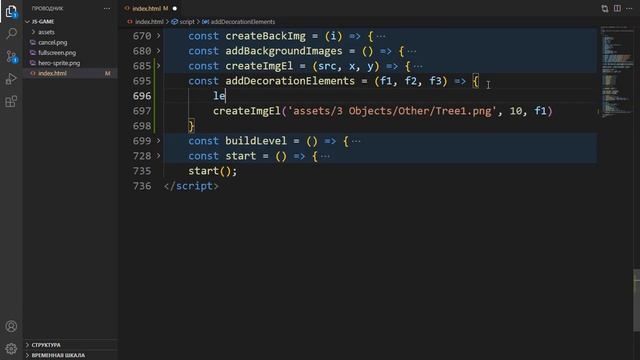640x360 pixels.
Task: Open the Source Control view
Action: tap(11, 56)
